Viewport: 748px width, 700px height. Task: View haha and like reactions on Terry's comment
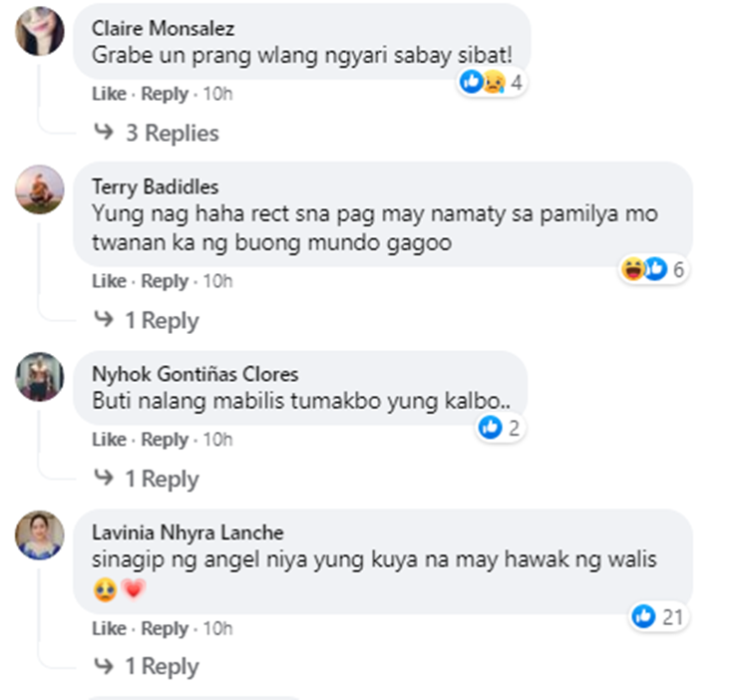tap(653, 269)
